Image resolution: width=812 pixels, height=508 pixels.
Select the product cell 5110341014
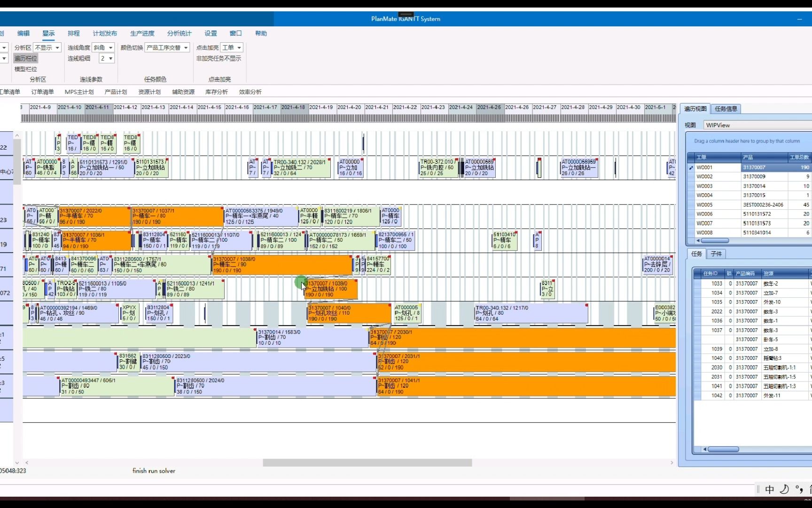pyautogui.click(x=765, y=232)
